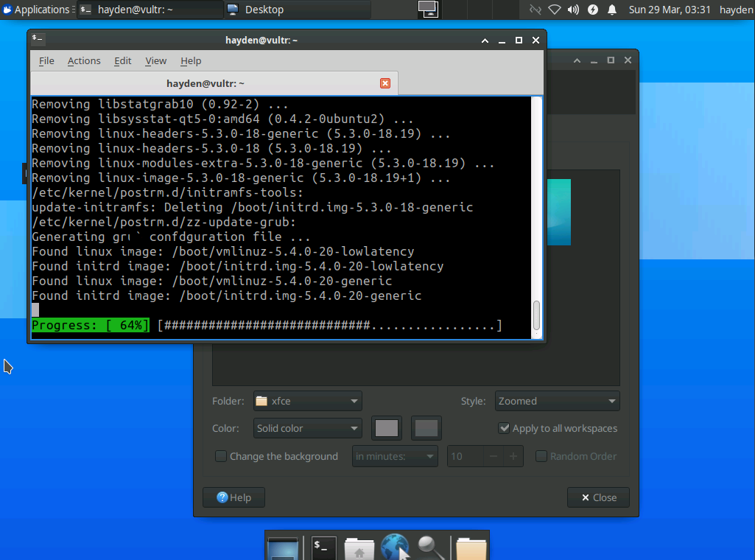This screenshot has width=755, height=560.
Task: Toggle the Random Order checkbox
Action: [541, 456]
